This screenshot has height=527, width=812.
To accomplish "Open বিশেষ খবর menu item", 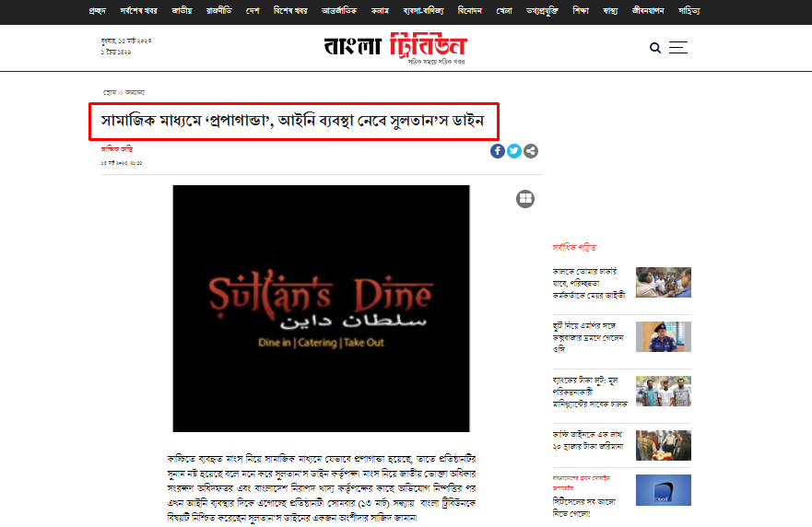I will [x=290, y=11].
